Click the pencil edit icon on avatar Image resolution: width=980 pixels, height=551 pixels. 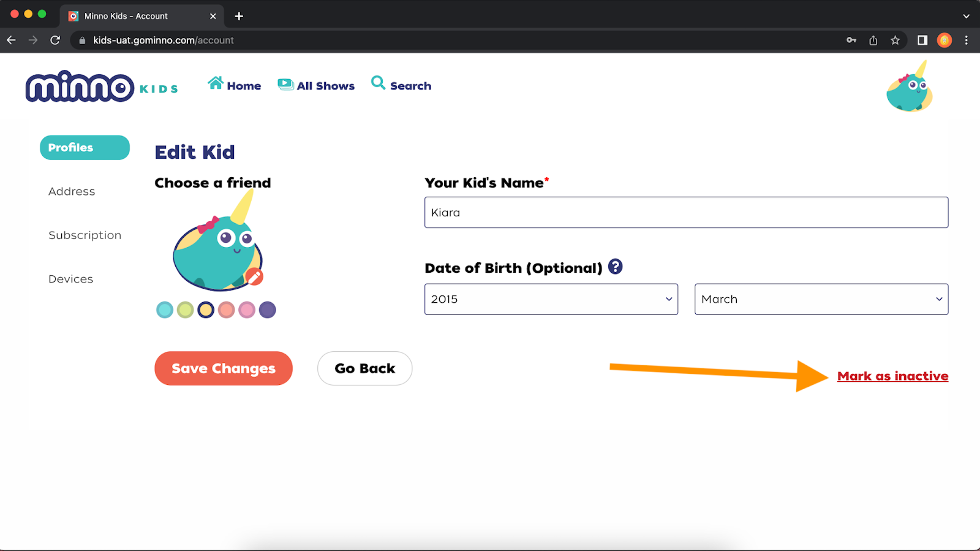[x=254, y=276]
